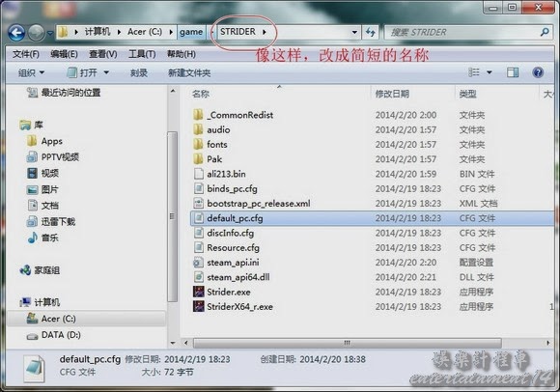
Task: Open address bar history dropdown arrow
Action: tap(354, 33)
